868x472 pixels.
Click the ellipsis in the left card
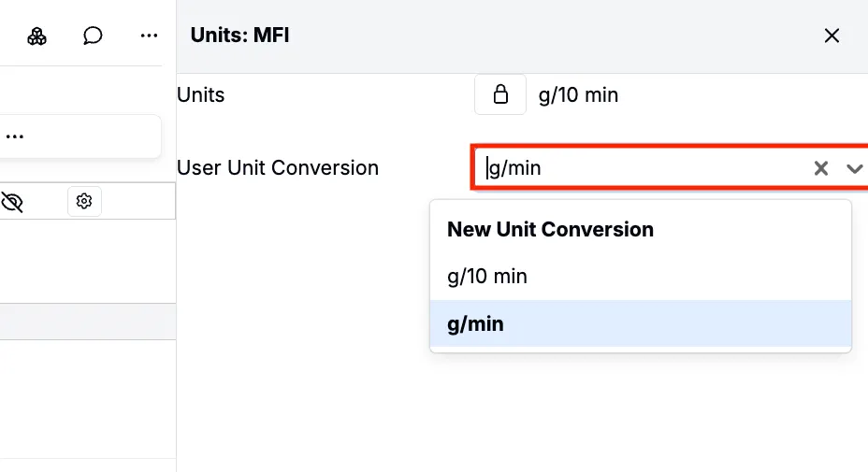15,136
